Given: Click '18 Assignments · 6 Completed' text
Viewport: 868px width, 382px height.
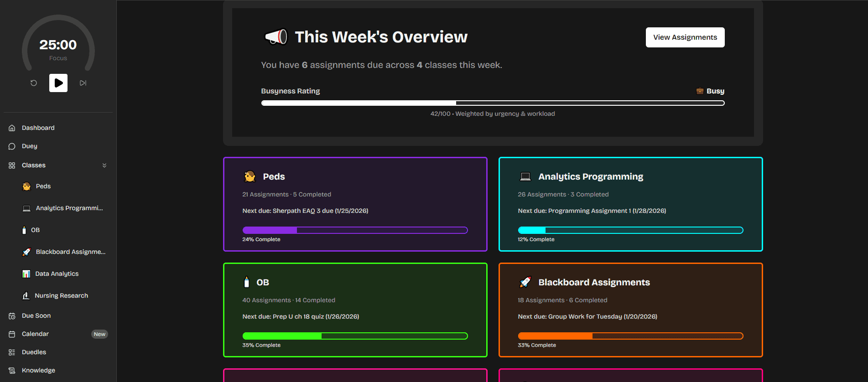Looking at the screenshot, I should point(562,300).
